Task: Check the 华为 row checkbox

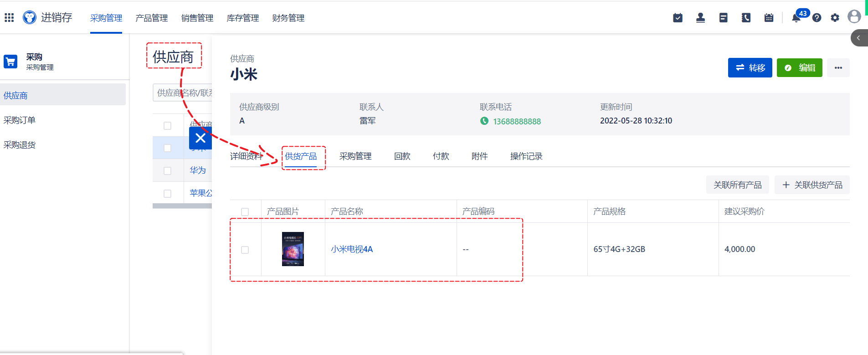Action: point(168,171)
